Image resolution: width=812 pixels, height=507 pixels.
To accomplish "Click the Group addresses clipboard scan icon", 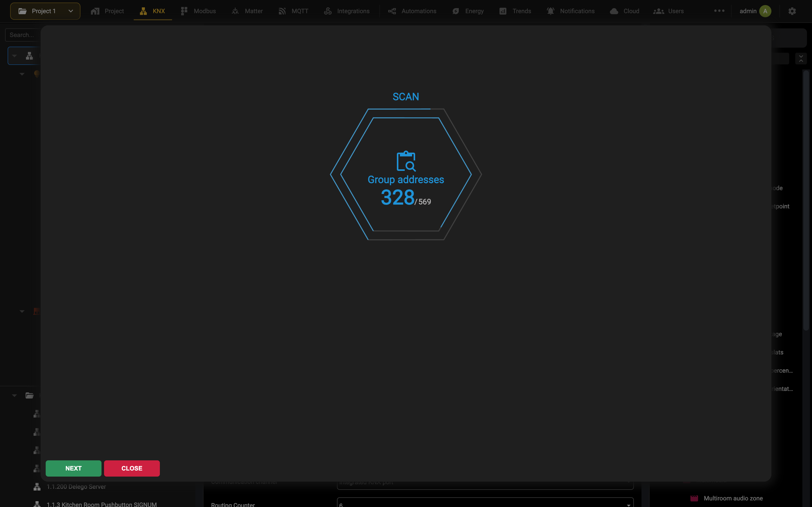I will click(406, 161).
